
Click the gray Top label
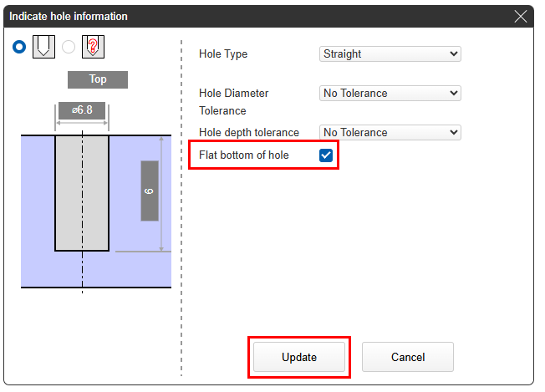click(98, 79)
